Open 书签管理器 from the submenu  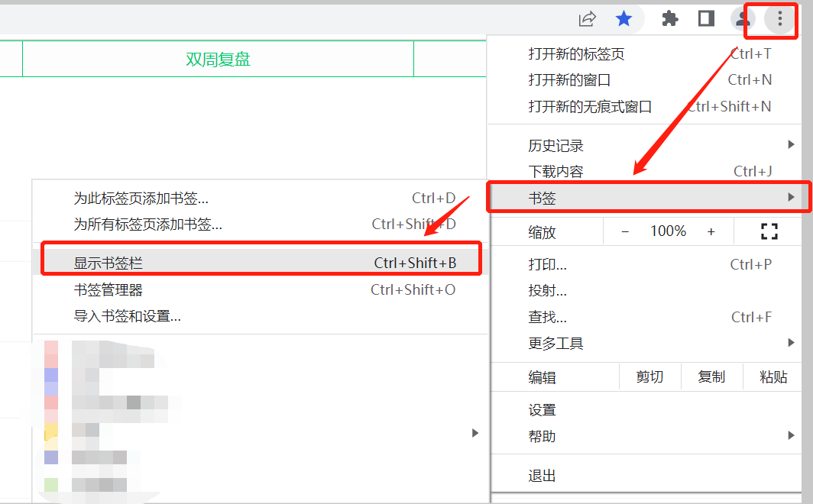pyautogui.click(x=109, y=289)
